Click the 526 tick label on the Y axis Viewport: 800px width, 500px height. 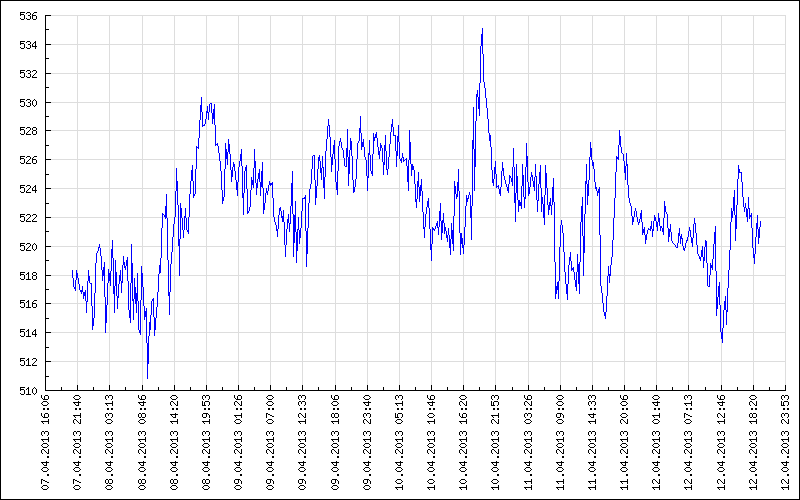point(28,160)
